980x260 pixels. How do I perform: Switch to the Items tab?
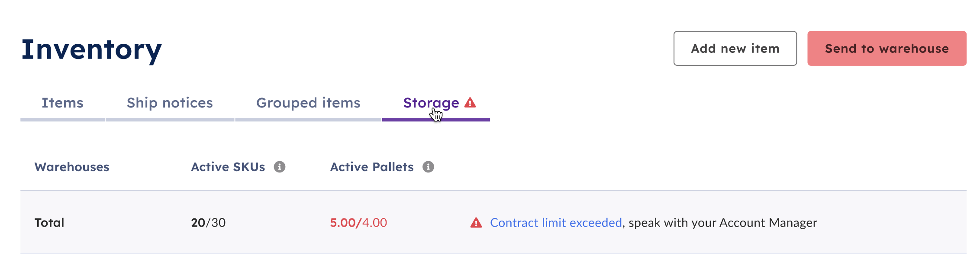coord(62,103)
